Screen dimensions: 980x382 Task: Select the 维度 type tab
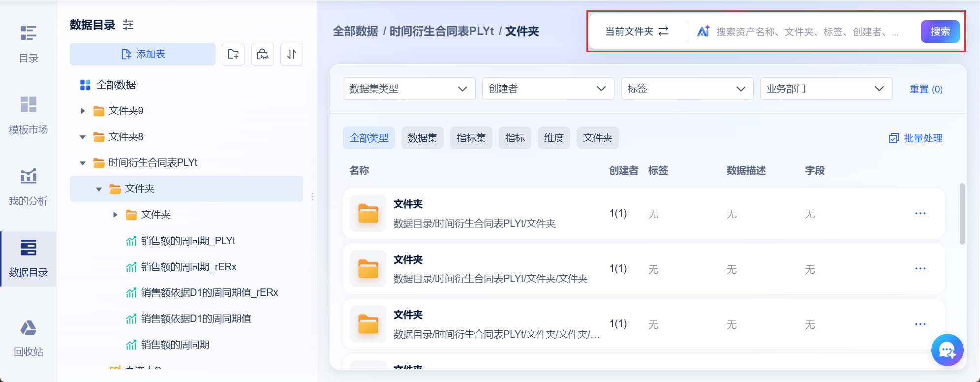554,138
